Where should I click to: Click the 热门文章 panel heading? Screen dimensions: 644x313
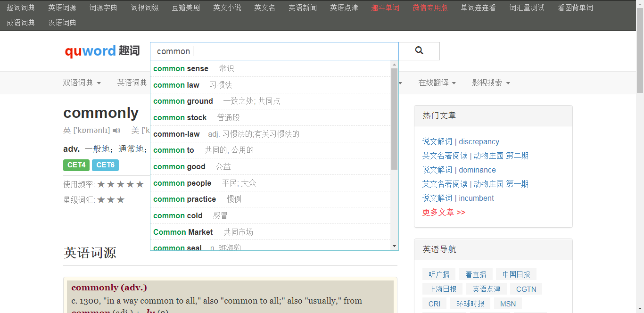tap(439, 115)
